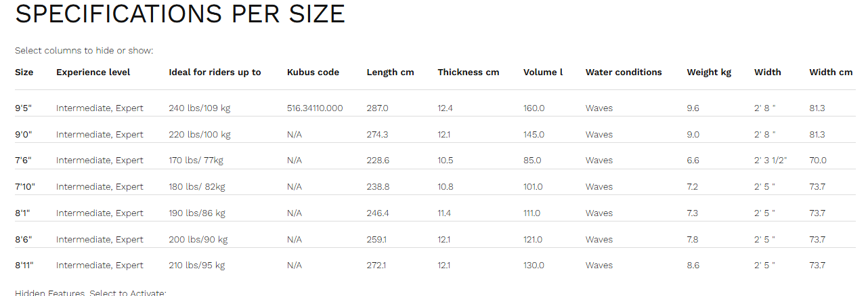Click the "Thickness cm" column header
The height and width of the screenshot is (296, 868).
(468, 72)
